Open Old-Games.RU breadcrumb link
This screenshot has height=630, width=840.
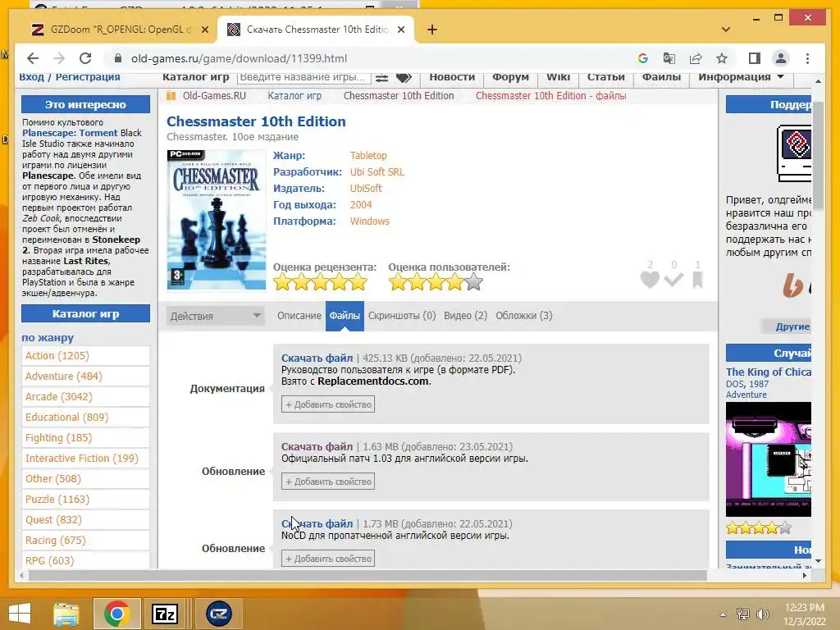pyautogui.click(x=214, y=96)
